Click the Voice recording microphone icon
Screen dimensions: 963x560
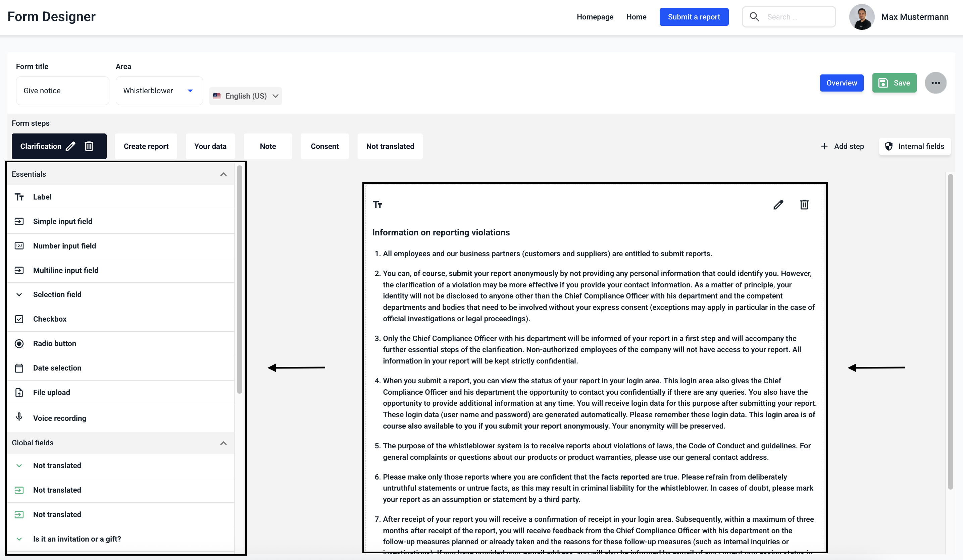pos(19,417)
